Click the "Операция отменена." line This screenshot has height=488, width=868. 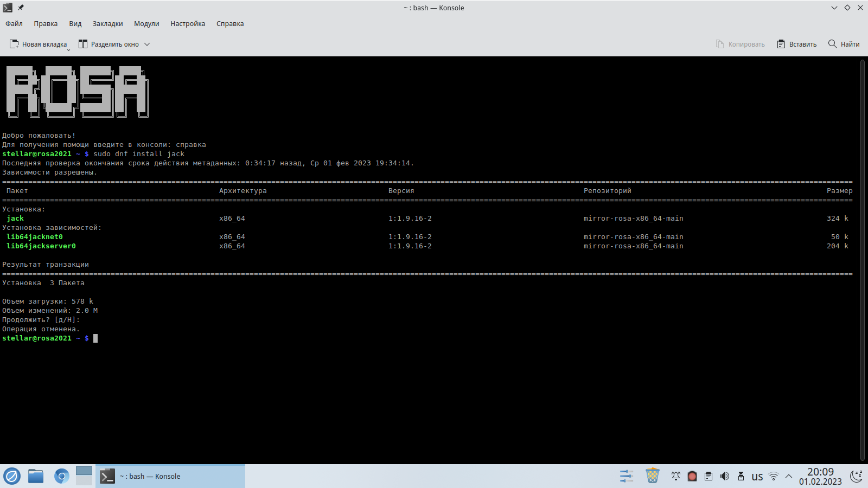pyautogui.click(x=41, y=329)
